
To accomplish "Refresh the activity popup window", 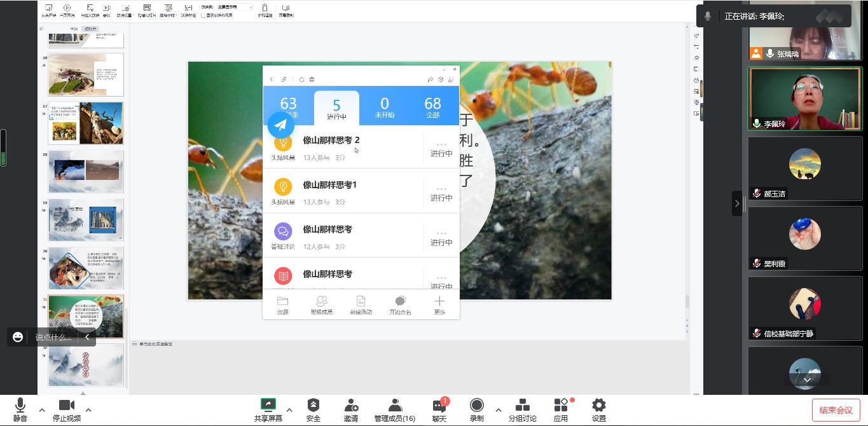I will pyautogui.click(x=301, y=79).
